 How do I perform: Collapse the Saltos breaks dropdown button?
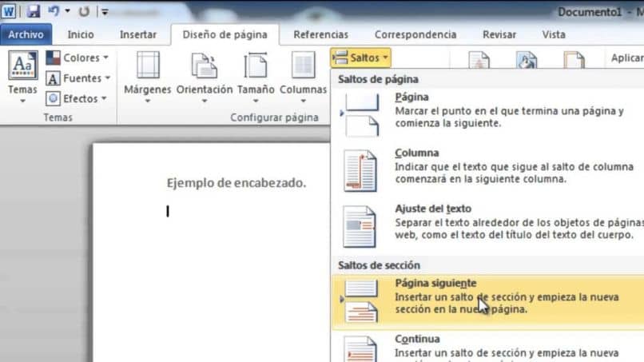pos(360,58)
